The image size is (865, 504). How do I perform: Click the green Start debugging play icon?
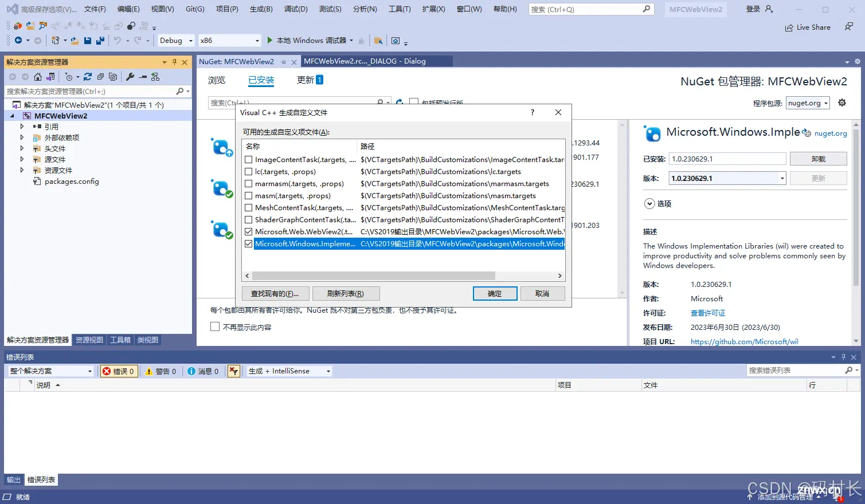point(270,40)
